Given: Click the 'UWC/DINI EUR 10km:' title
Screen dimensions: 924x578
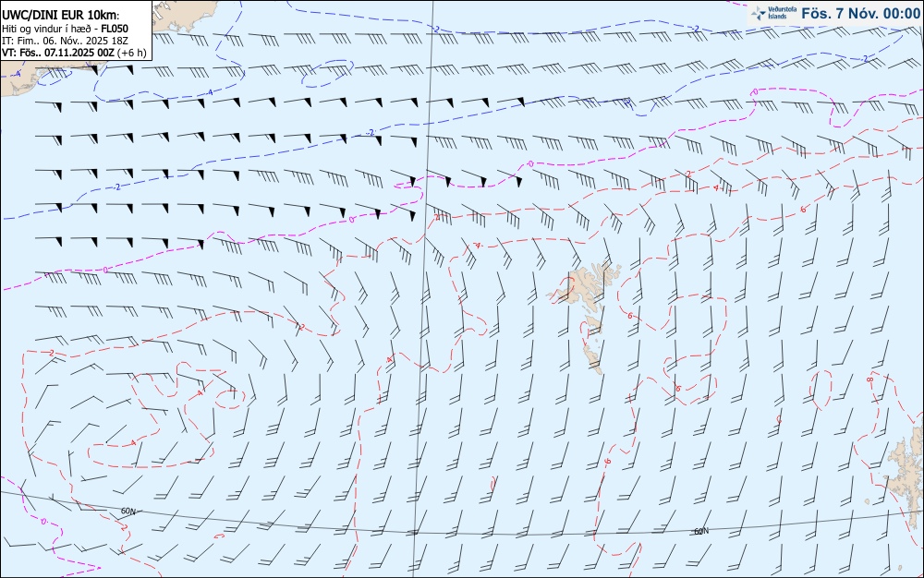Looking at the screenshot, I should [x=60, y=16].
